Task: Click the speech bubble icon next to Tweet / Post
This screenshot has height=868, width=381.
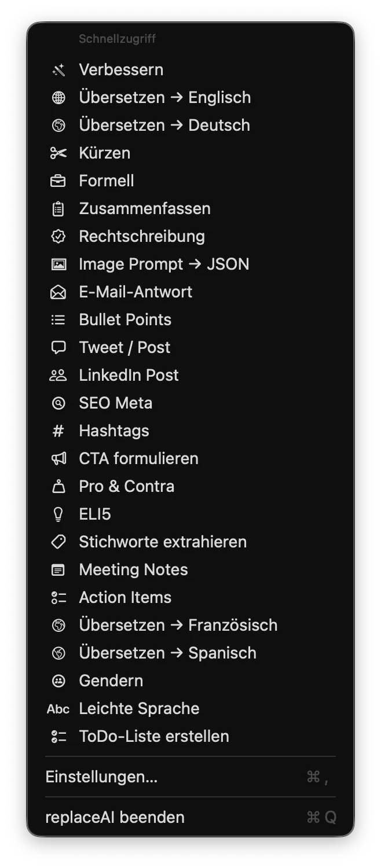Action: 58,347
